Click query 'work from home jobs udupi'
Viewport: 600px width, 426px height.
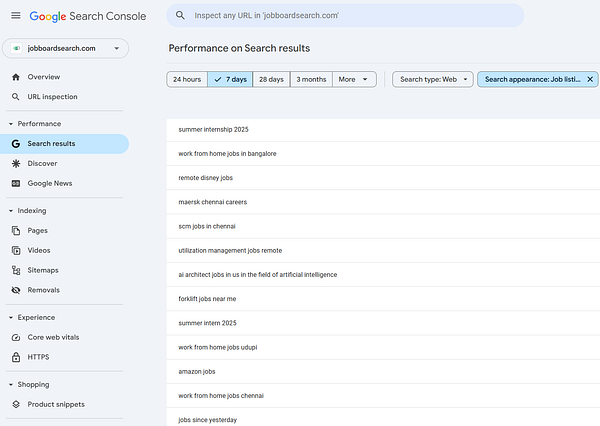coord(218,347)
